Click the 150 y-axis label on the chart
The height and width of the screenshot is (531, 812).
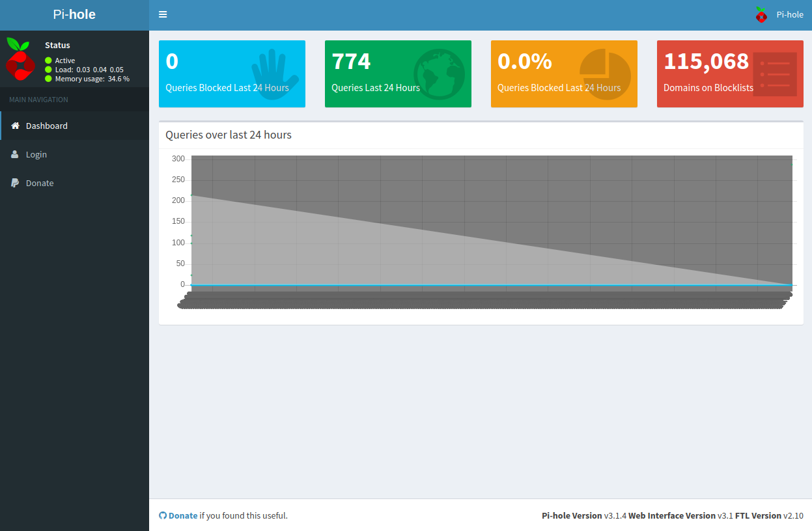point(178,221)
